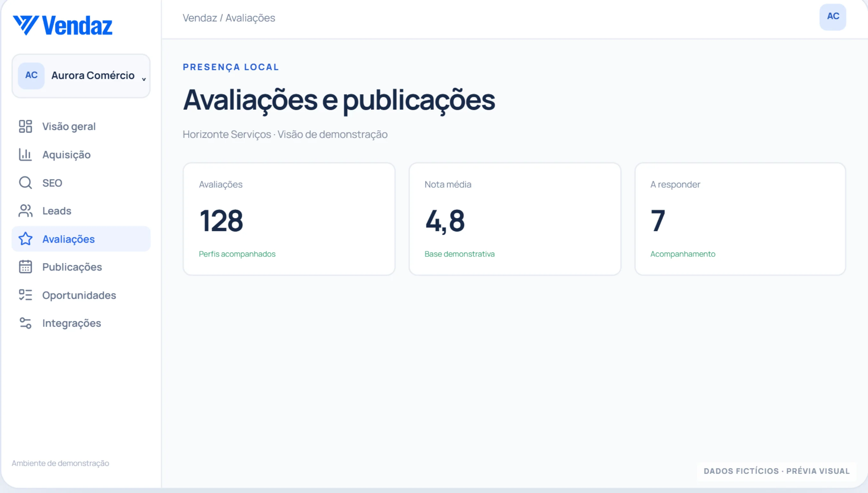Viewport: 868px width, 493px height.
Task: Select the Avaliações menu item
Action: click(x=81, y=239)
